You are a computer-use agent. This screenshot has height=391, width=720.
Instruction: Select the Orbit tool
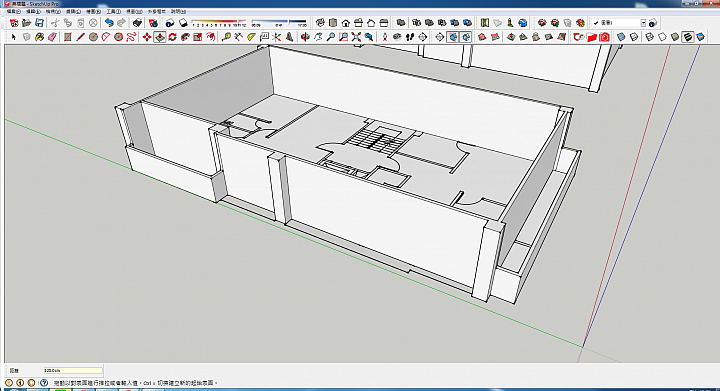click(305, 37)
